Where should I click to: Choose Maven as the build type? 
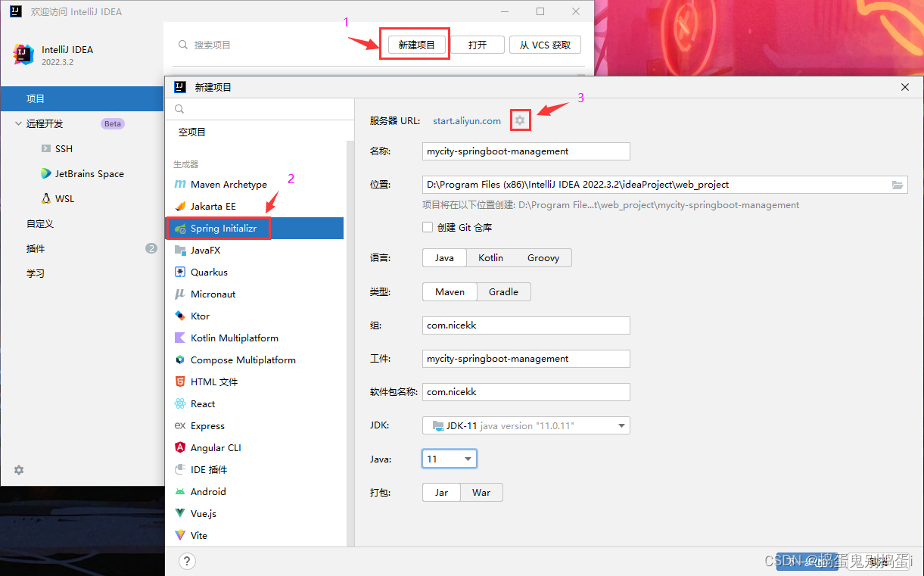coord(450,291)
